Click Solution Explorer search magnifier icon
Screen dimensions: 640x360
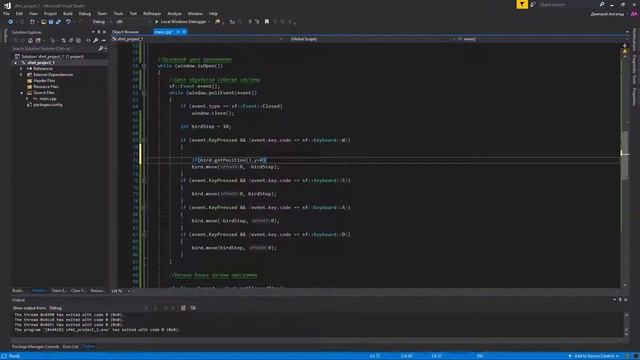(101, 49)
